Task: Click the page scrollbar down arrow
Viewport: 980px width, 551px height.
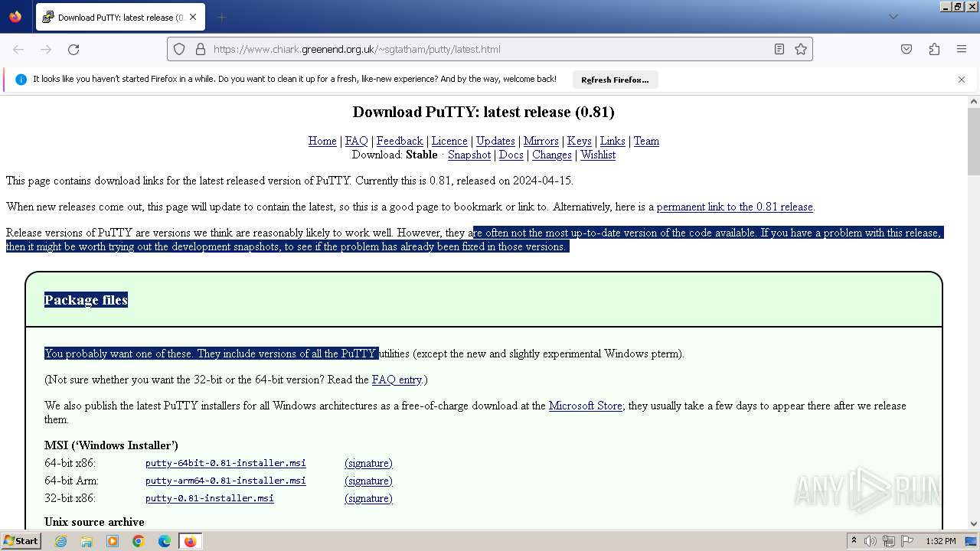Action: coord(974,523)
